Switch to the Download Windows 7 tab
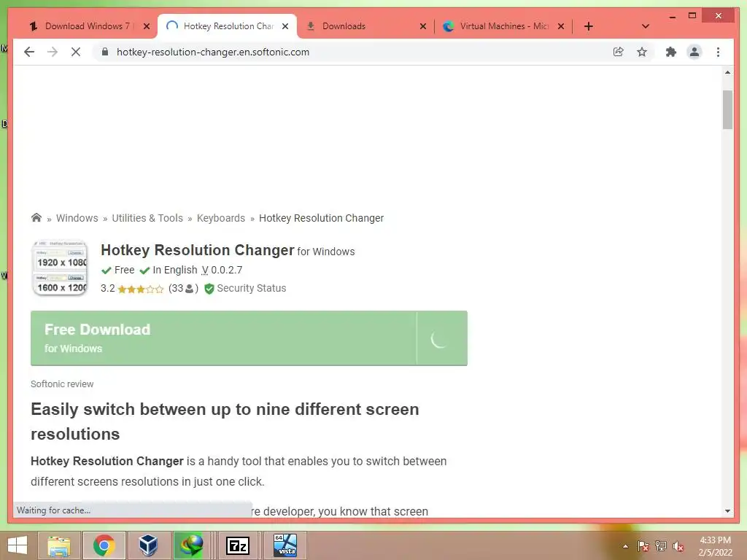Screen dimensions: 747x560 (88, 26)
